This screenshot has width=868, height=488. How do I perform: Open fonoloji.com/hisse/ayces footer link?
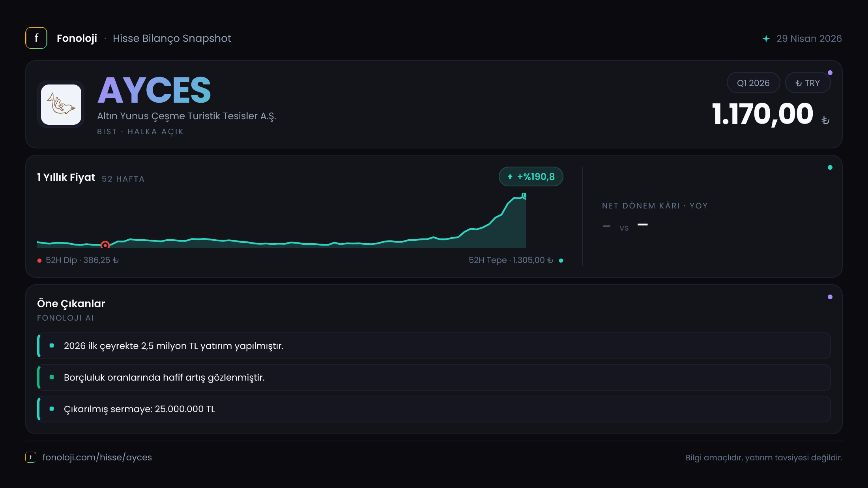97,457
